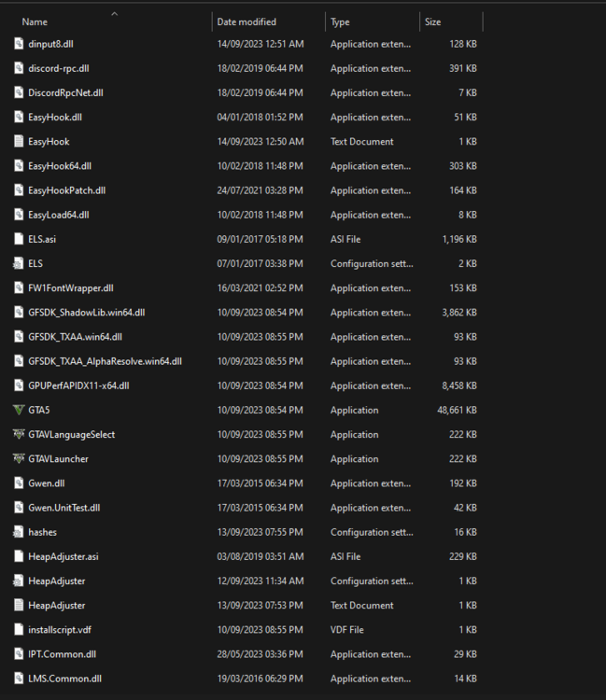Click the EasyHook.dll file icon

tap(19, 117)
